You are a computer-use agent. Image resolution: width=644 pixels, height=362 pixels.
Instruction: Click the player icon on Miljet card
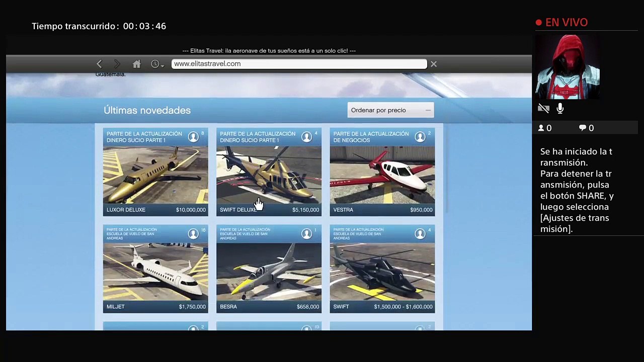193,234
